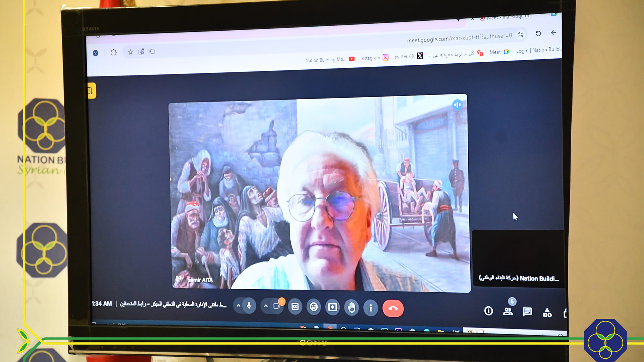This screenshot has height=362, width=644.
Task: Raise hand in the meeting
Action: click(352, 307)
